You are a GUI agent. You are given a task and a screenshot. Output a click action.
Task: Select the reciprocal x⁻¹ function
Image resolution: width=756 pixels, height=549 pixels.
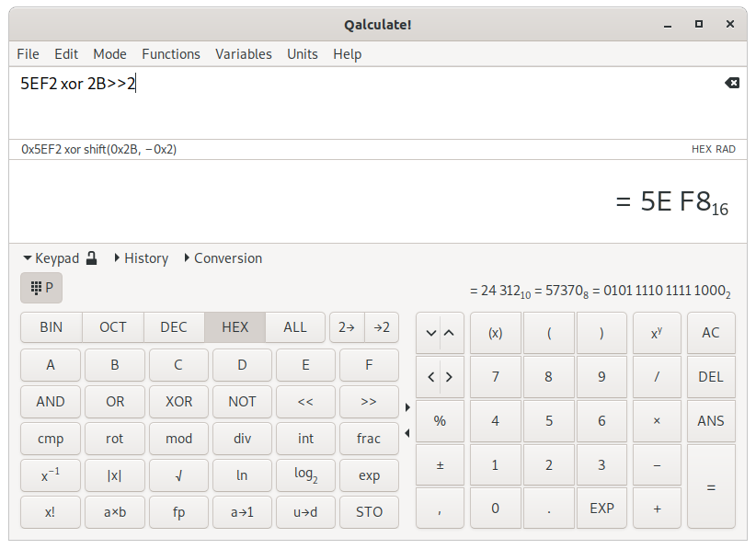pos(51,475)
